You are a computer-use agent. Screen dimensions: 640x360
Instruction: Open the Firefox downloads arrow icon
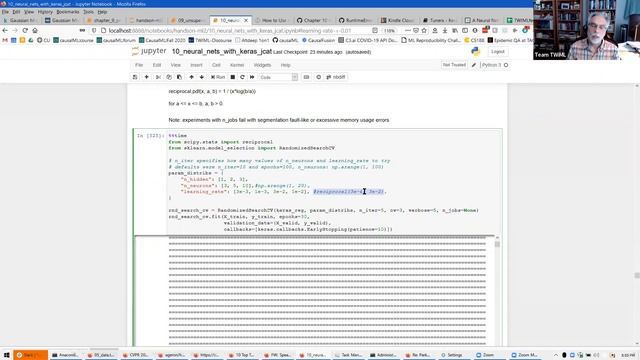point(445,31)
